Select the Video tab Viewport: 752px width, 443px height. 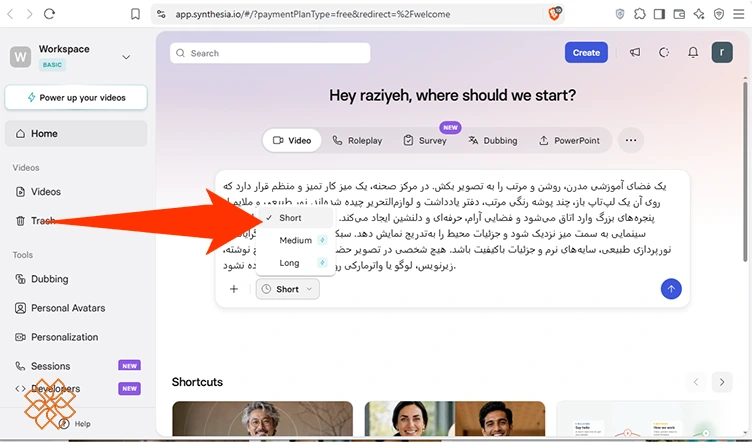(292, 140)
